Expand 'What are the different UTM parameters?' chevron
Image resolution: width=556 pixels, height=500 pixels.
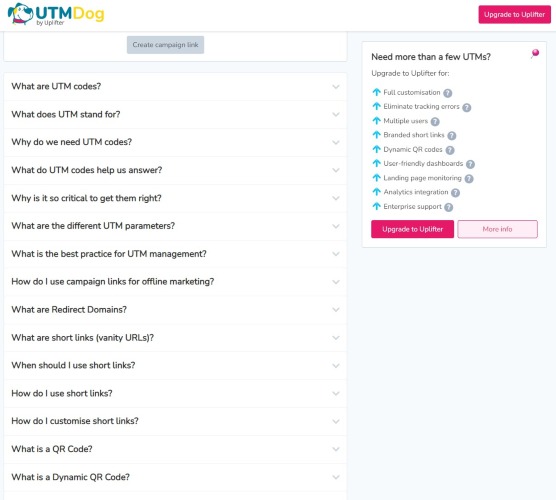[x=336, y=226]
